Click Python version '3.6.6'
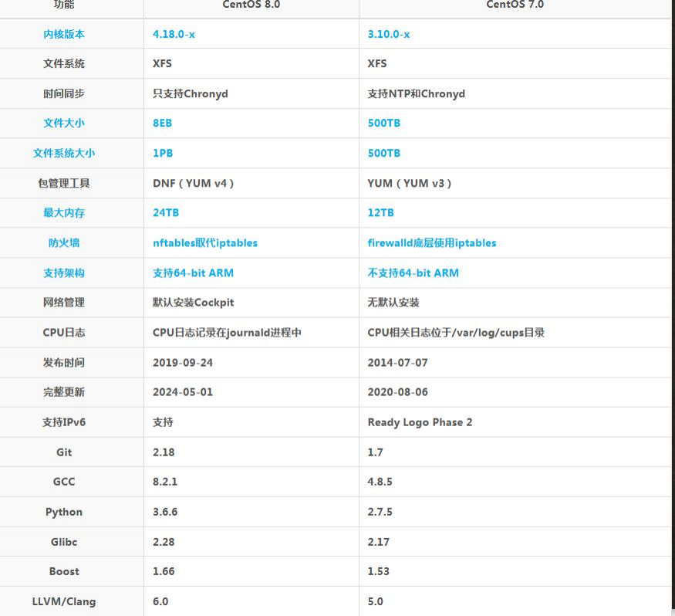 click(165, 511)
